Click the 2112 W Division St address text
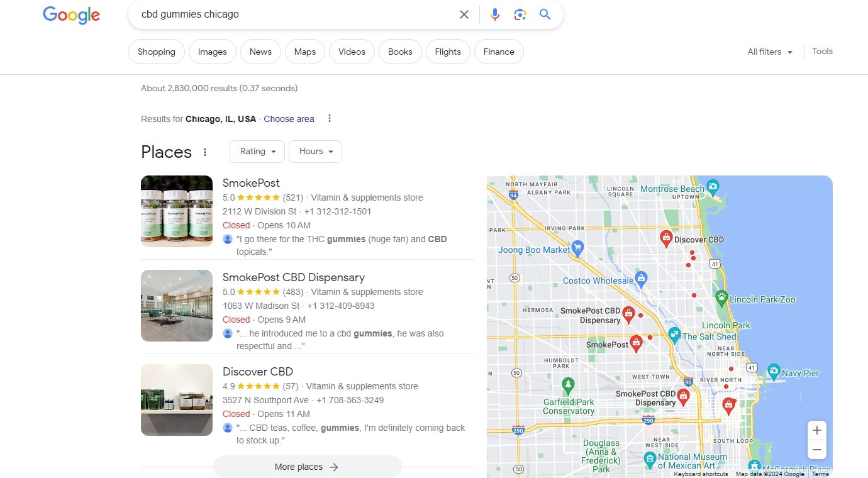This screenshot has width=868, height=478. click(259, 211)
